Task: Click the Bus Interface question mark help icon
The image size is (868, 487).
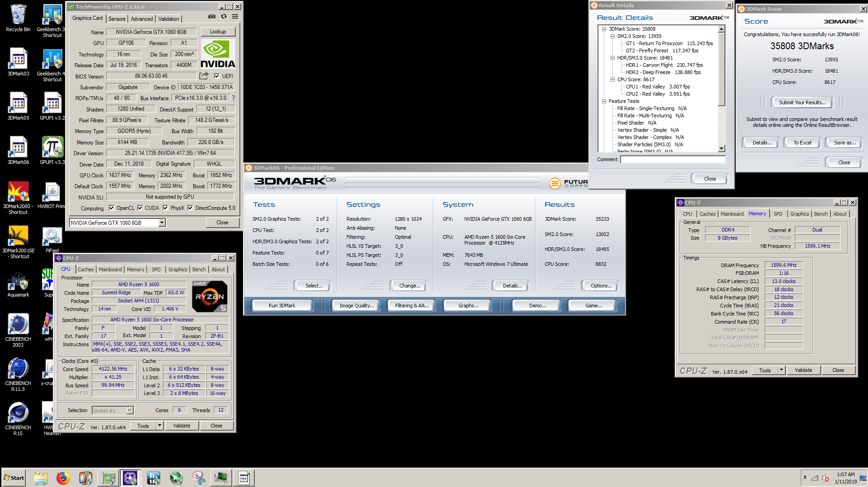Action: coord(233,98)
